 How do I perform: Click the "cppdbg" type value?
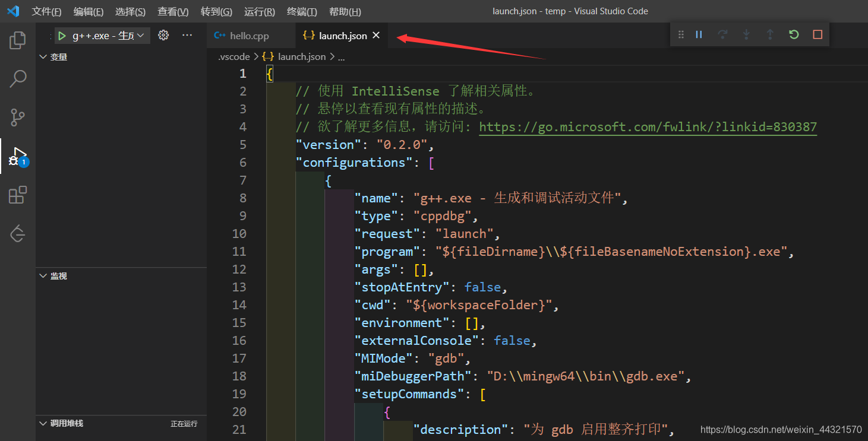click(x=443, y=216)
